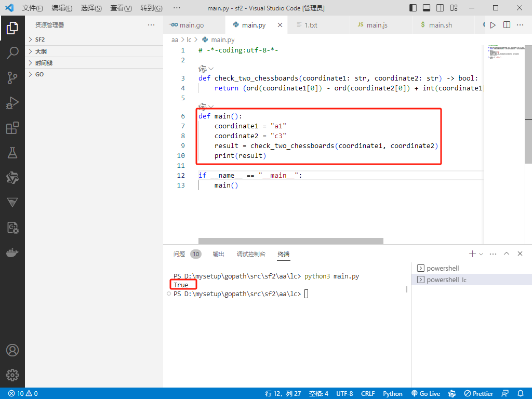Open the Accounts menu icon
The image size is (532, 399).
click(x=12, y=350)
